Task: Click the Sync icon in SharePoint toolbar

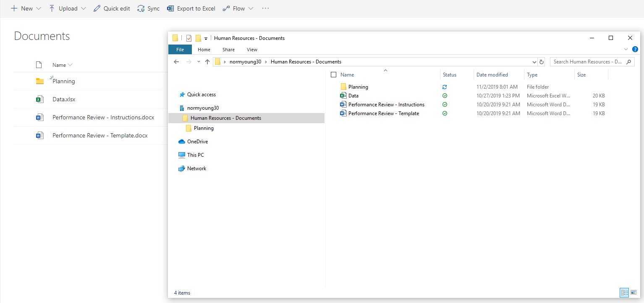Action: coord(141,8)
